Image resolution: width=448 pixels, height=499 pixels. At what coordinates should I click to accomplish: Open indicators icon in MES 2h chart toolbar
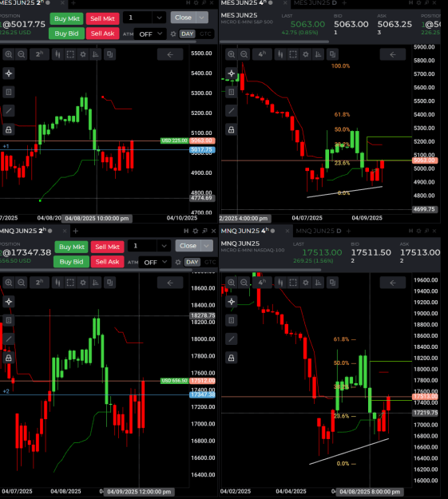pyautogui.click(x=96, y=54)
